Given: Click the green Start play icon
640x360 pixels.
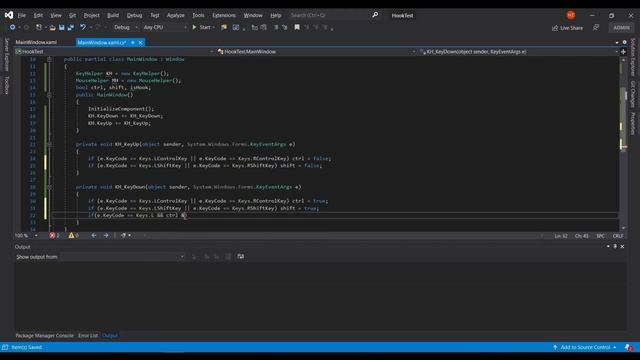Looking at the screenshot, I should (x=194, y=27).
